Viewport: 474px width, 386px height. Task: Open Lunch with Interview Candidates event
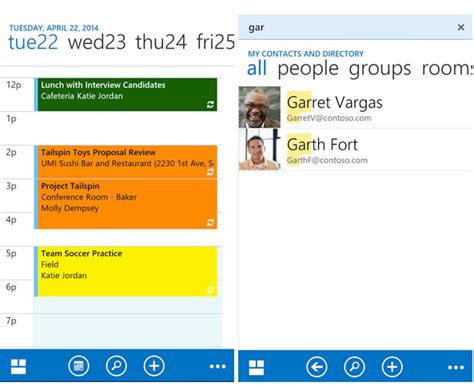point(126,94)
